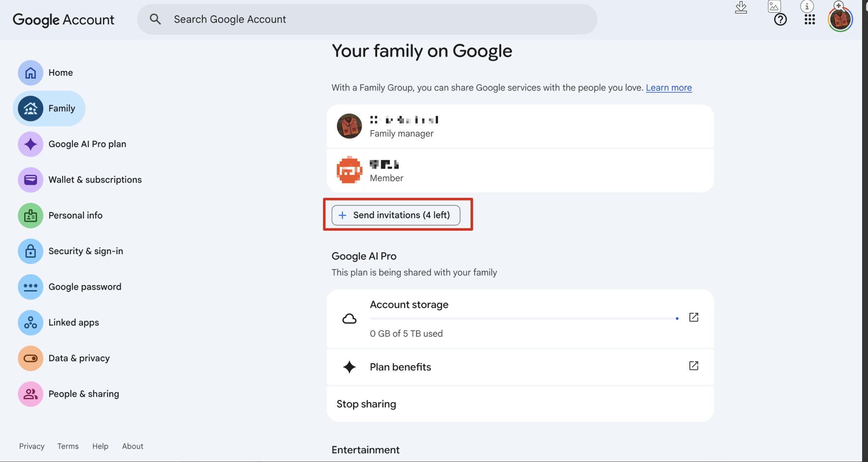Click the Personal info badge icon
Image resolution: width=868 pixels, height=462 pixels.
click(30, 216)
